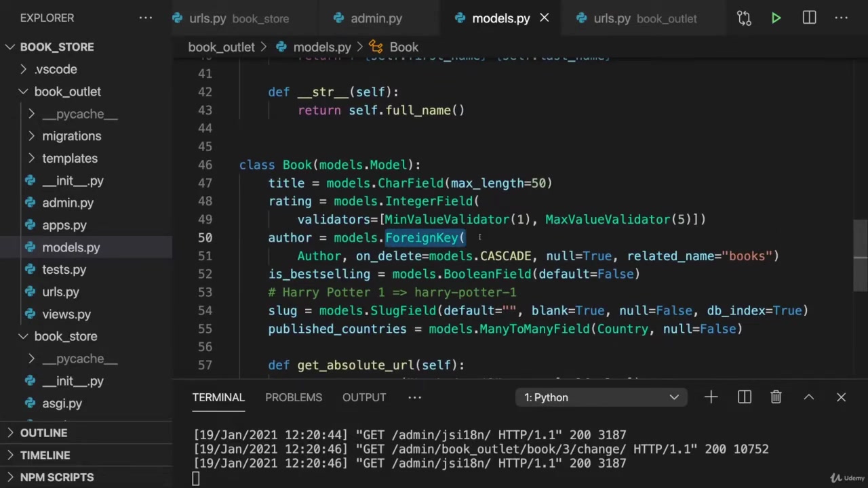This screenshot has width=868, height=488.
Task: Expand the migrations folder
Action: (71, 136)
